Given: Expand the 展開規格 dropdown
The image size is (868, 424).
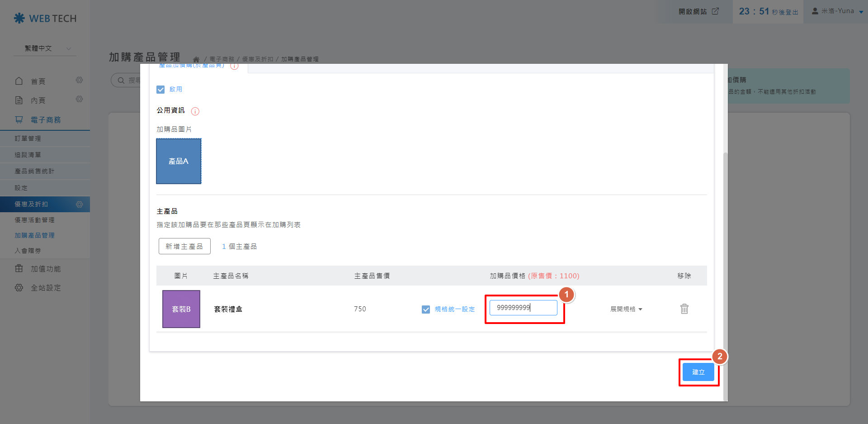Looking at the screenshot, I should tap(626, 309).
